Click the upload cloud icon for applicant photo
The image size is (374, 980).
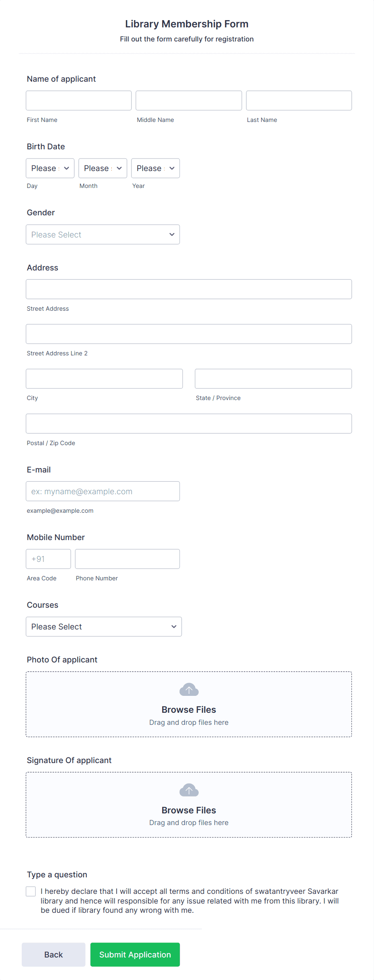tap(189, 689)
